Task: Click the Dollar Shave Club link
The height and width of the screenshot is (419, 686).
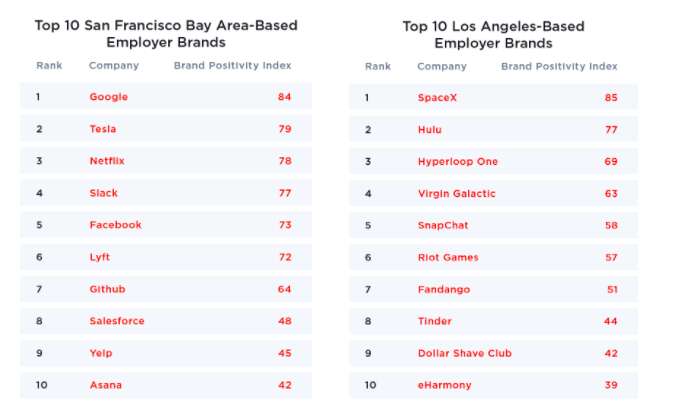Action: point(464,353)
